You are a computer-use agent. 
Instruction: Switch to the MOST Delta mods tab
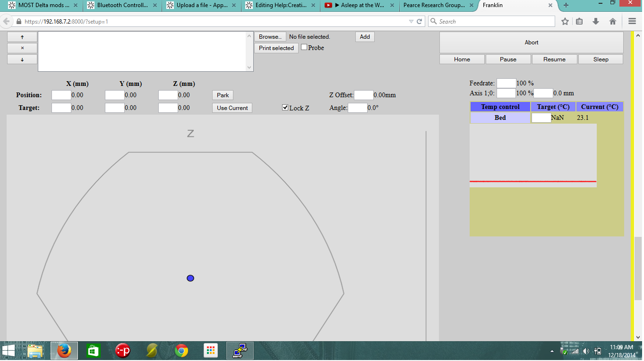(43, 6)
